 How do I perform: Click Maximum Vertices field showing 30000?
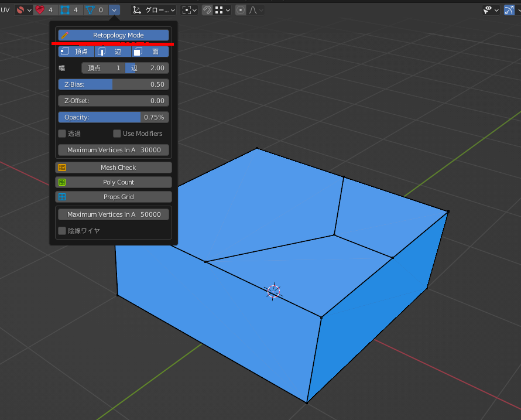pos(114,150)
